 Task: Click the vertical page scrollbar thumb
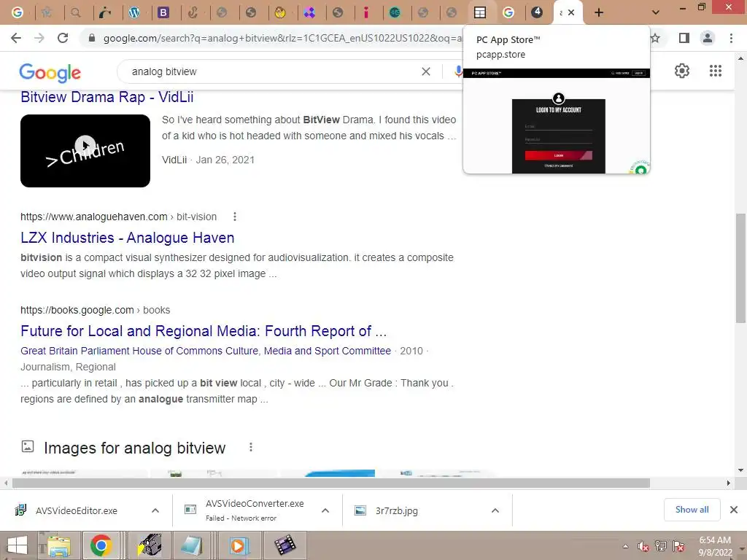(x=741, y=268)
